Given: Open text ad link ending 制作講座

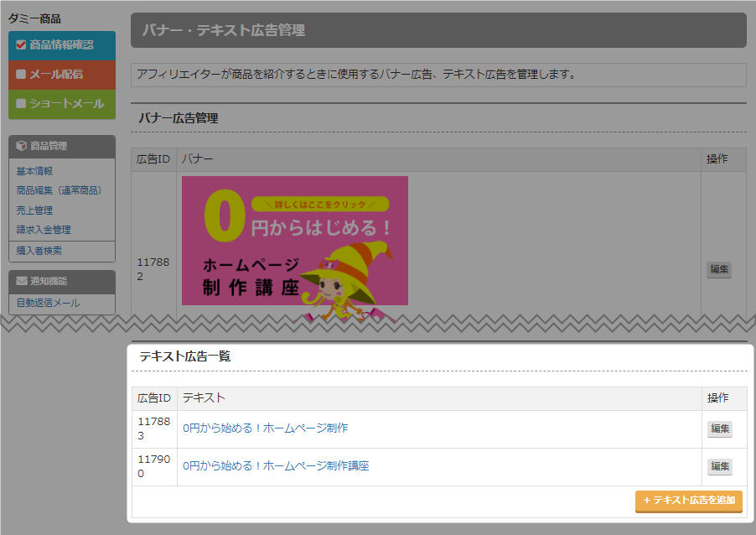Looking at the screenshot, I should click(276, 466).
